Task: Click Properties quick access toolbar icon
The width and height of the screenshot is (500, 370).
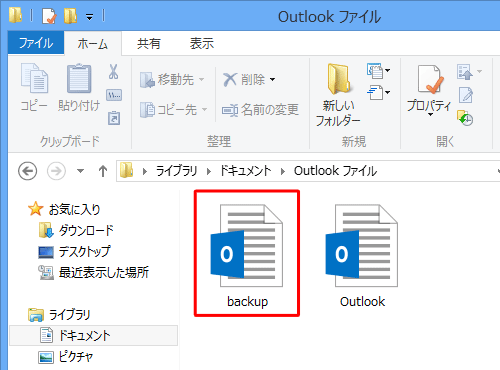Action: [x=49, y=16]
